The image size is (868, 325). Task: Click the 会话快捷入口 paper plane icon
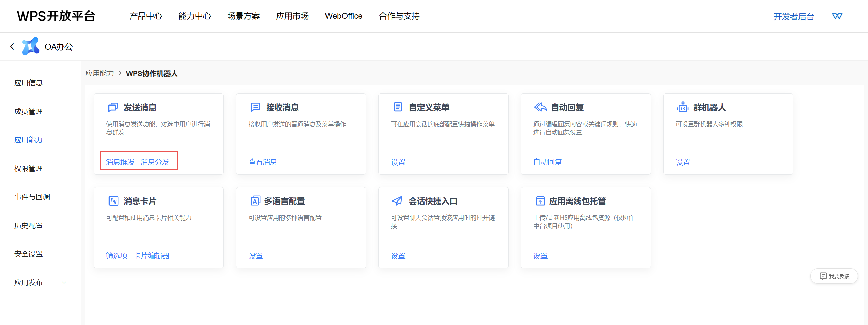coord(396,200)
